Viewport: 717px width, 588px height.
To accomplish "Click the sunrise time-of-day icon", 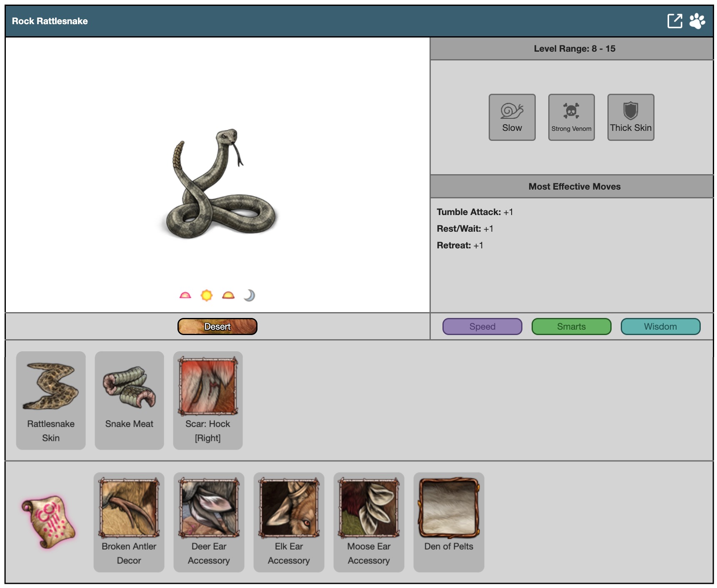I will point(185,295).
